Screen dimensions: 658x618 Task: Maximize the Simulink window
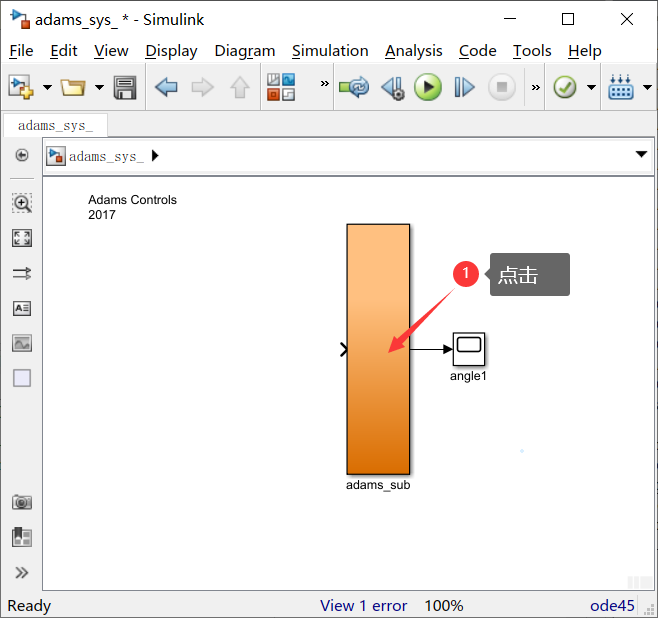[x=568, y=19]
